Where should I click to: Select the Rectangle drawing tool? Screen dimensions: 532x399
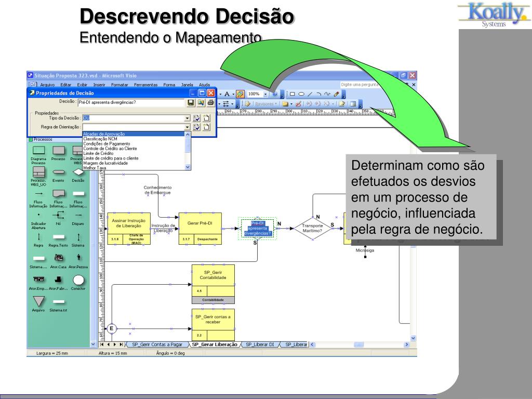pos(292,94)
